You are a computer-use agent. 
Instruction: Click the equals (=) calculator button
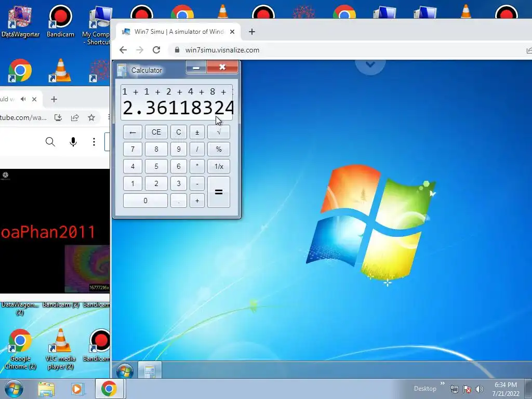[219, 192]
